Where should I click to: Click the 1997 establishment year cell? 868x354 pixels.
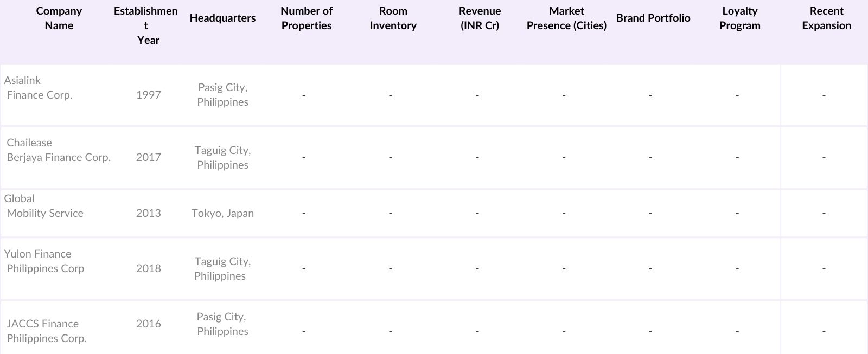point(148,95)
